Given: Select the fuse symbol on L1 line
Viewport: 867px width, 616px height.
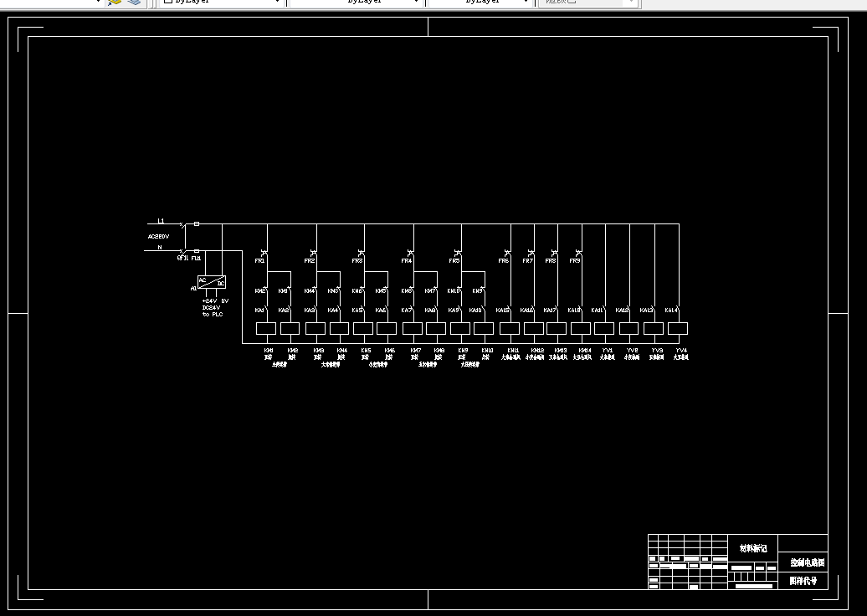Looking at the screenshot, I should tap(197, 224).
